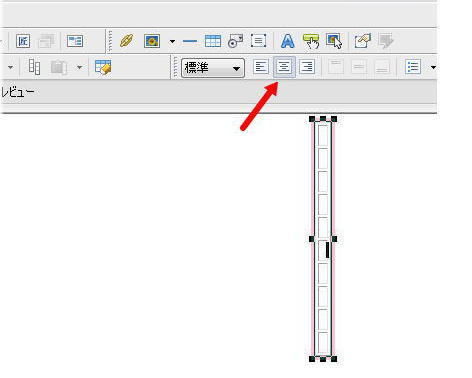The height and width of the screenshot is (378, 472).
Task: Click the green button with pointing hand icon
Action: point(311,41)
